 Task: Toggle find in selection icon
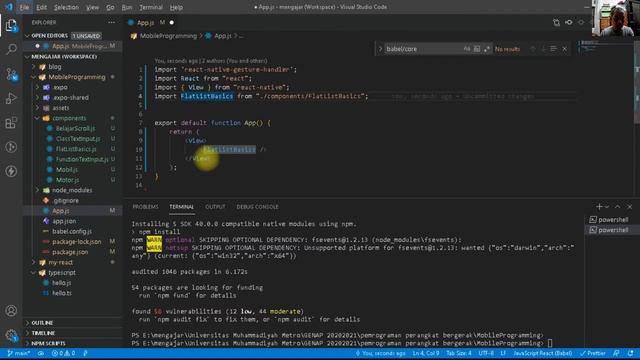(553, 49)
